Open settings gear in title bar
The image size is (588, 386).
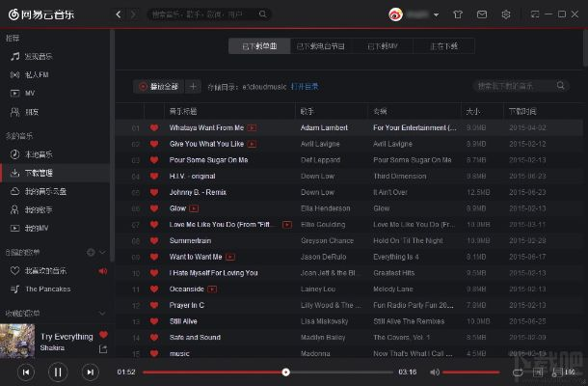[506, 14]
